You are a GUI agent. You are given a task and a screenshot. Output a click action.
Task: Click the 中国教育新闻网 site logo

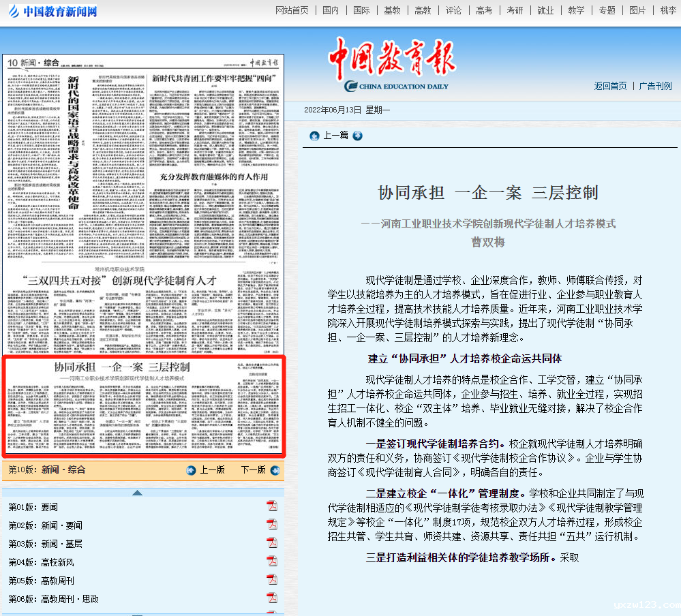tap(52, 11)
